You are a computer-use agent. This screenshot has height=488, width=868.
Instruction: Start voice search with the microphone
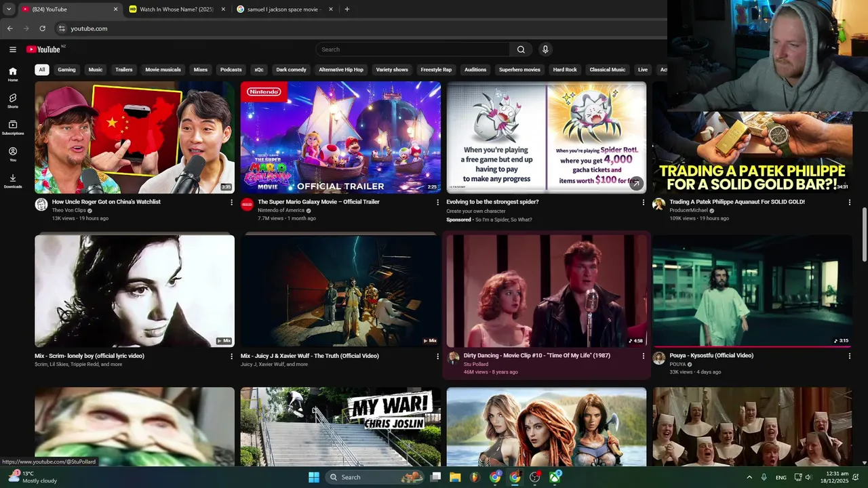pos(545,49)
